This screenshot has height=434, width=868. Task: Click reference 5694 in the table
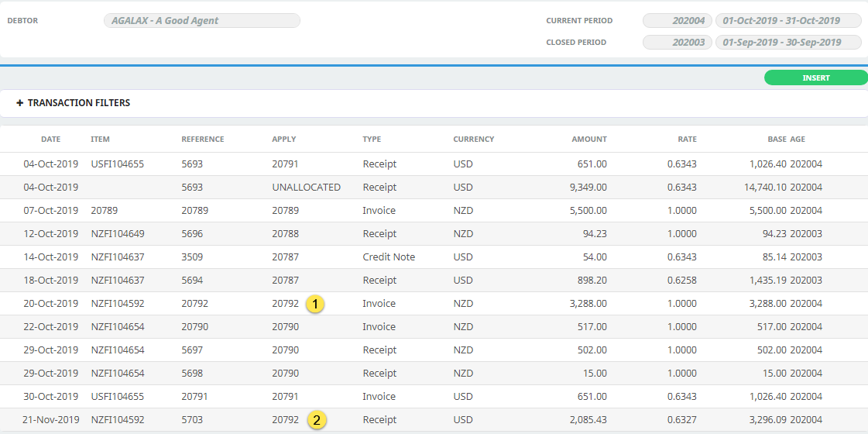tap(192, 281)
